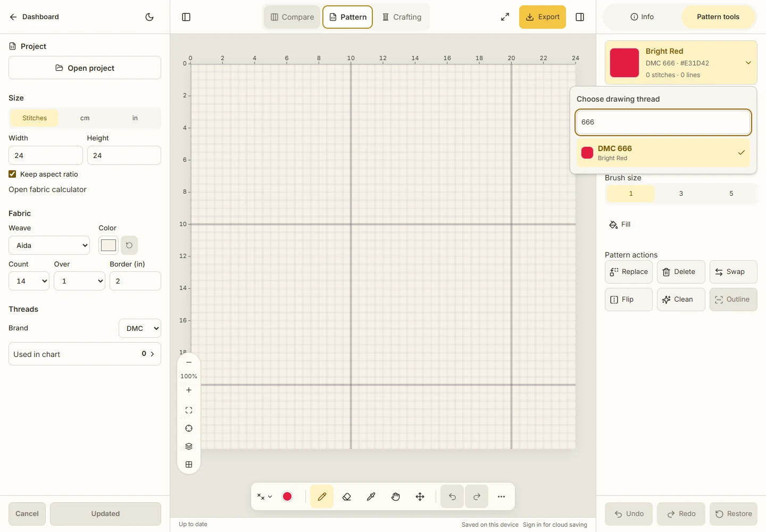Click the fabric color swatch
Image resolution: width=766 pixels, height=532 pixels.
109,245
